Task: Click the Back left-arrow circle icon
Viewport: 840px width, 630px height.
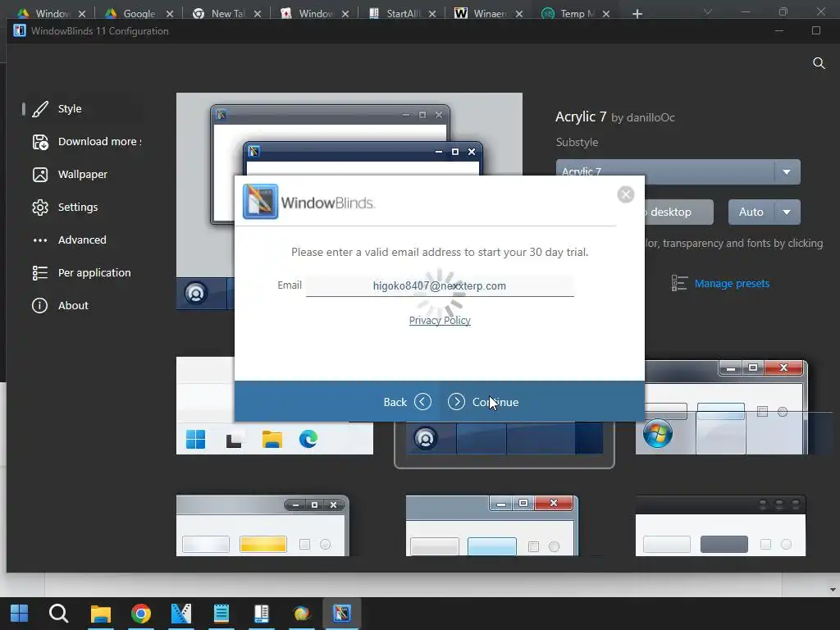Action: [x=422, y=402]
